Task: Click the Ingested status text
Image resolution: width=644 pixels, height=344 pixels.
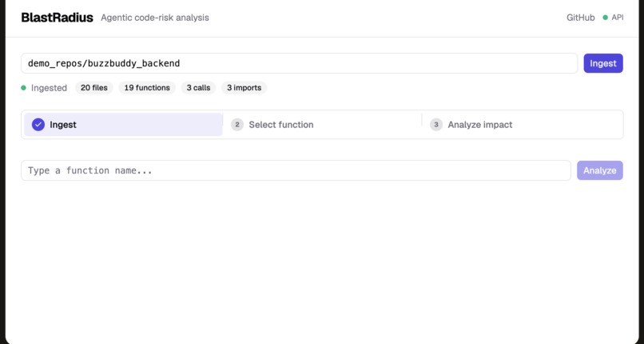Action: point(49,88)
